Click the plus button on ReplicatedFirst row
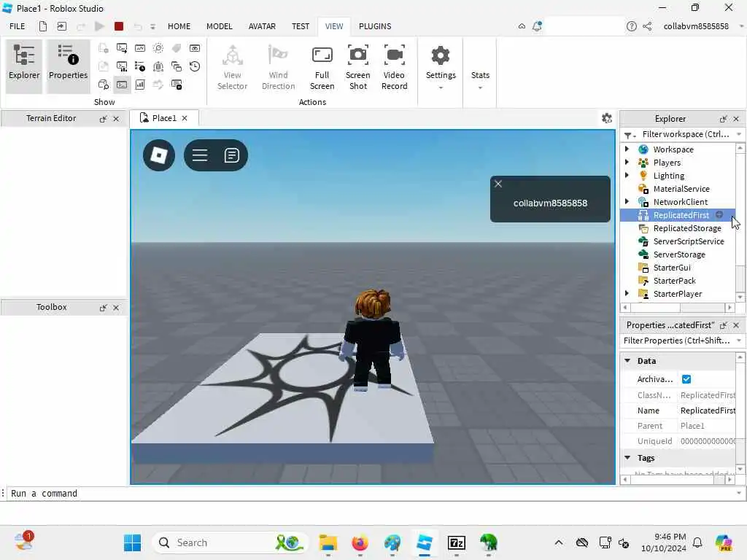Viewport: 747px width, 560px height. (719, 215)
